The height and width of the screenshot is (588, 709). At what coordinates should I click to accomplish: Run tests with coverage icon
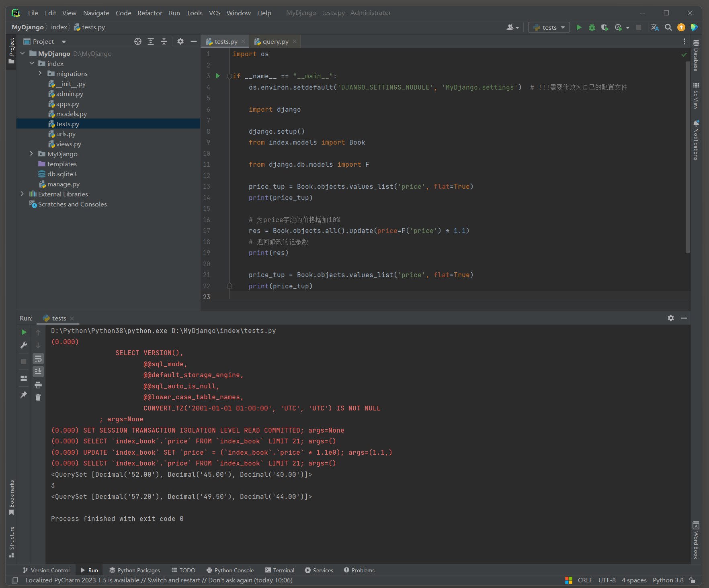pyautogui.click(x=604, y=27)
